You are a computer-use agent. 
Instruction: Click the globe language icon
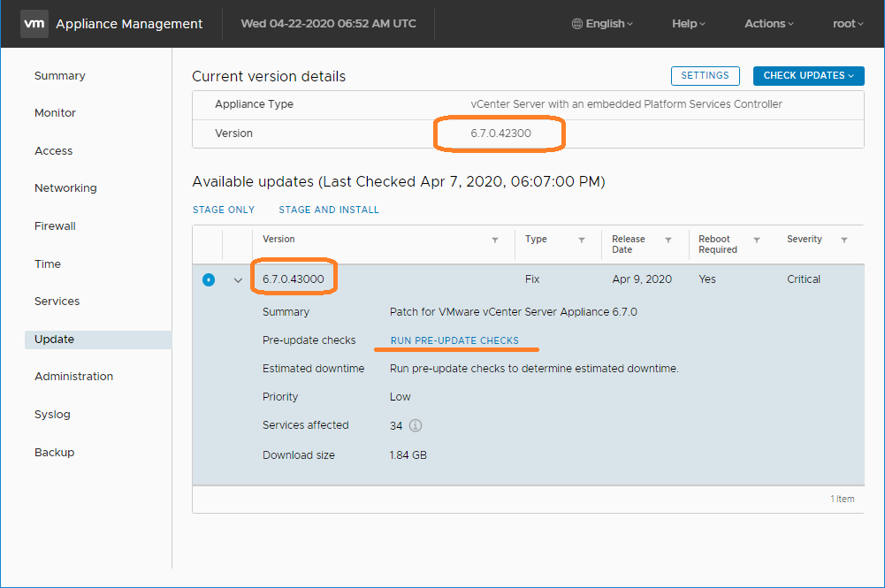[x=576, y=24]
